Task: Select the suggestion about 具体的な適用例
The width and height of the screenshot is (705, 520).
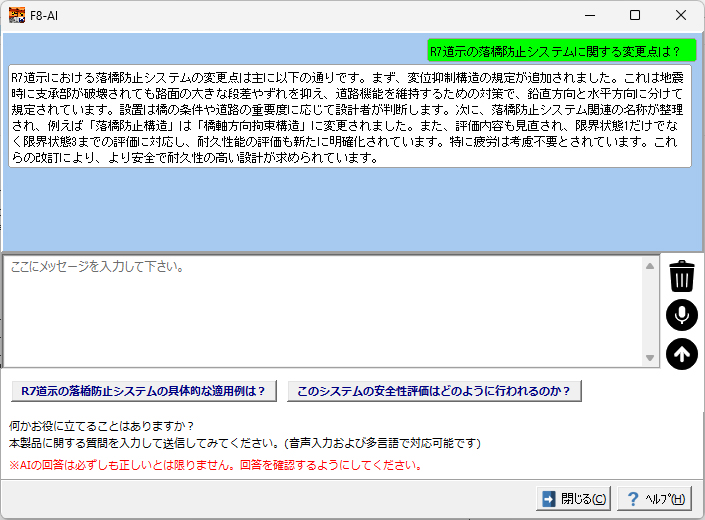Action: (142, 391)
